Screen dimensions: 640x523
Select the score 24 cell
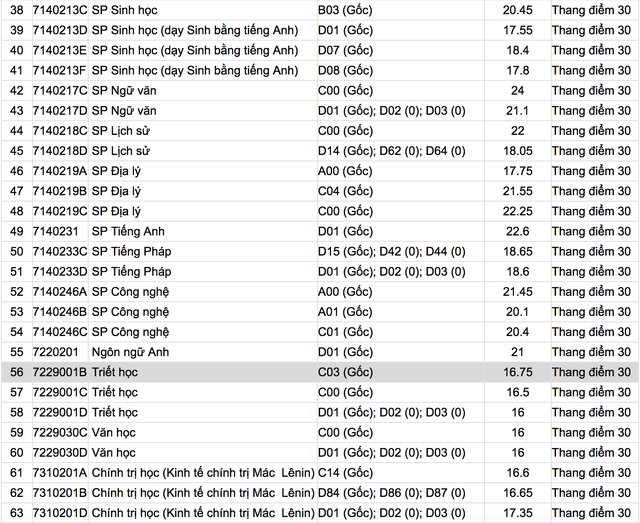(x=516, y=90)
